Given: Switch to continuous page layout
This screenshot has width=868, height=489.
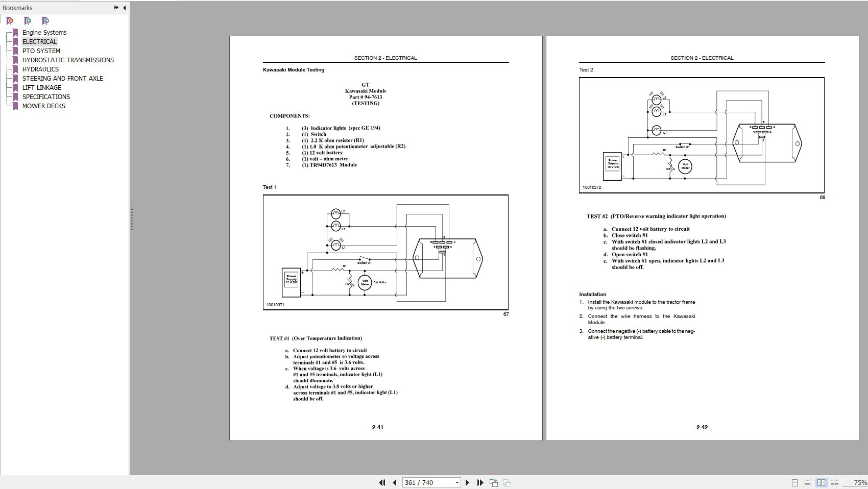Looking at the screenshot, I should pyautogui.click(x=808, y=482).
